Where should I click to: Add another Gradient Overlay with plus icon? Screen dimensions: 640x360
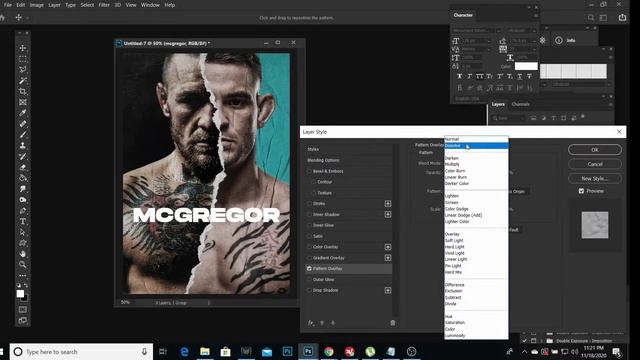(388, 258)
